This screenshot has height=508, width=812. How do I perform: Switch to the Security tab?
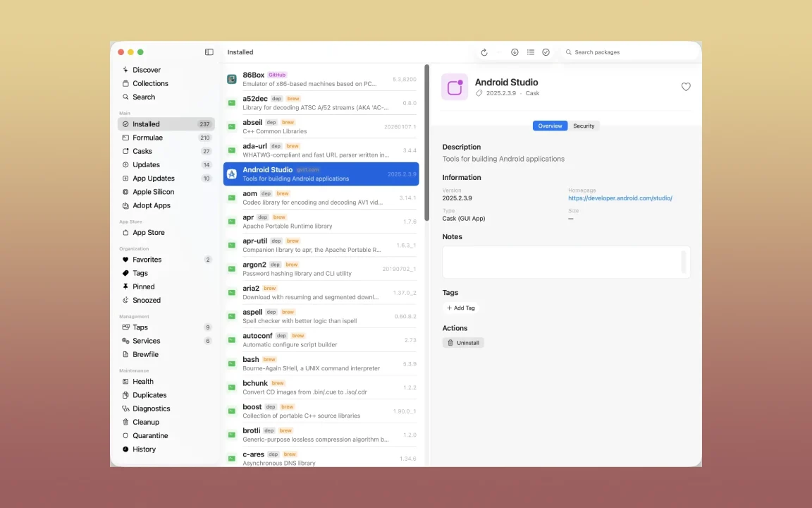tap(584, 126)
